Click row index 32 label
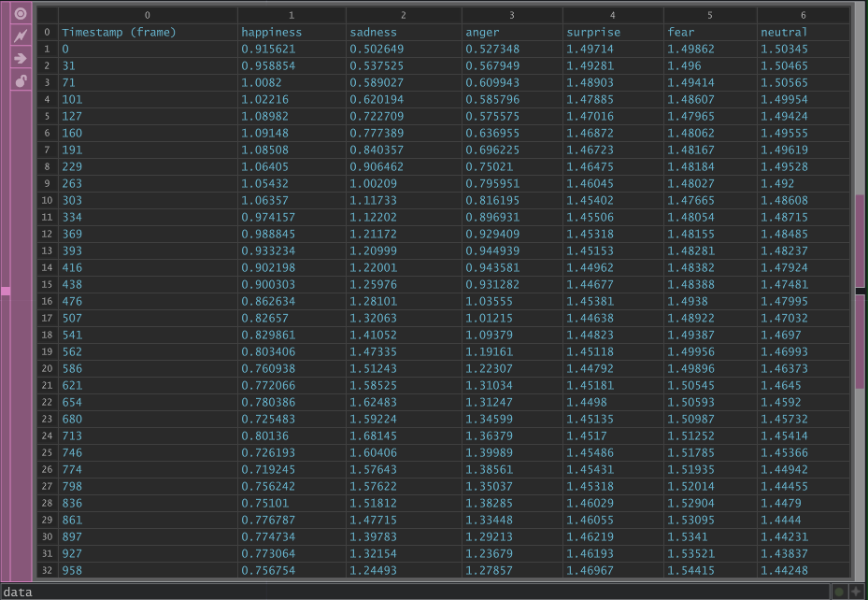 47,570
